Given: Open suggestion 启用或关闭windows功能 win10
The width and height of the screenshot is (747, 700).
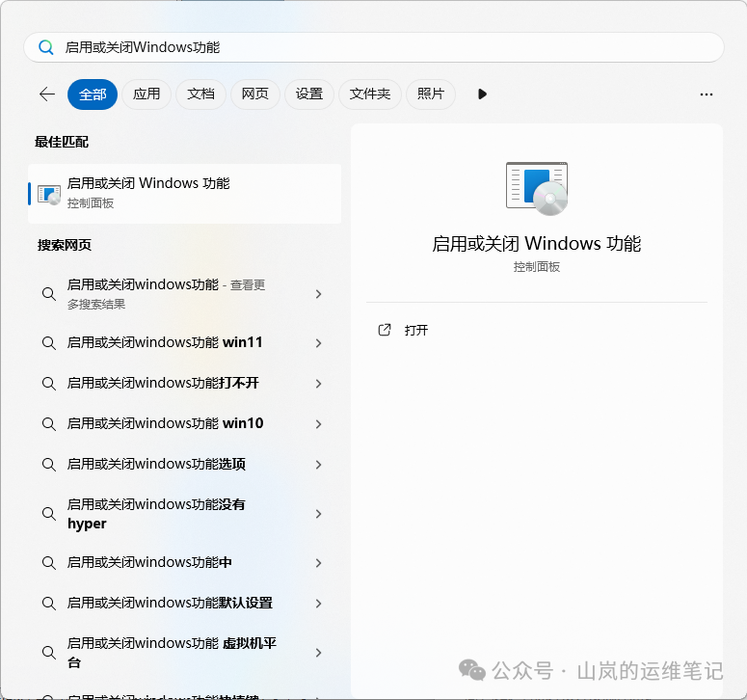Looking at the screenshot, I should pos(184,423).
